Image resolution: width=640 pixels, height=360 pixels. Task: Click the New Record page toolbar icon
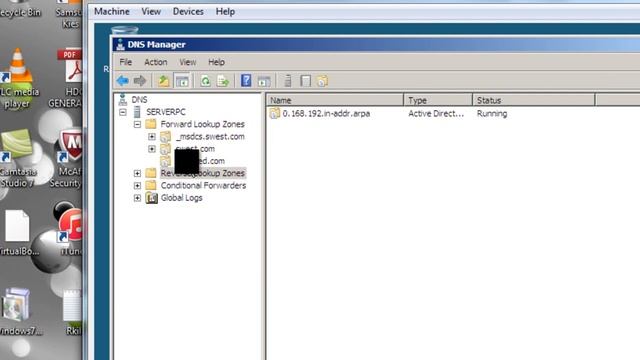[305, 81]
